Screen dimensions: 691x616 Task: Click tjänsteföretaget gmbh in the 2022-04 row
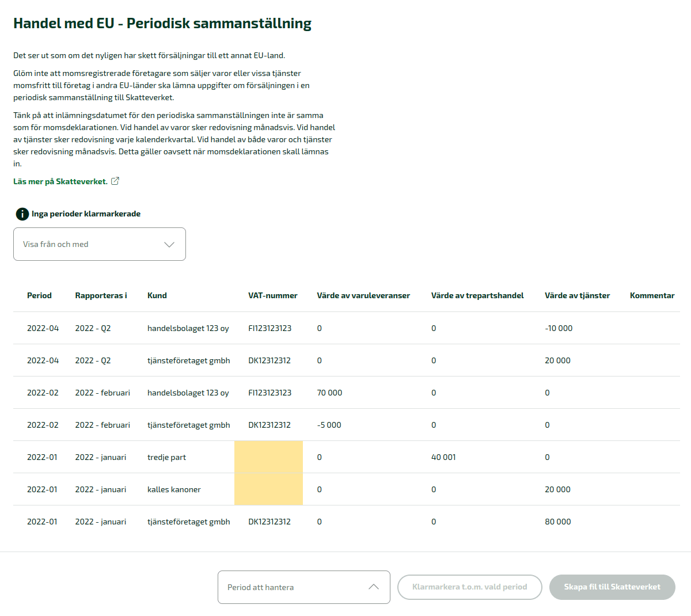[x=189, y=360]
